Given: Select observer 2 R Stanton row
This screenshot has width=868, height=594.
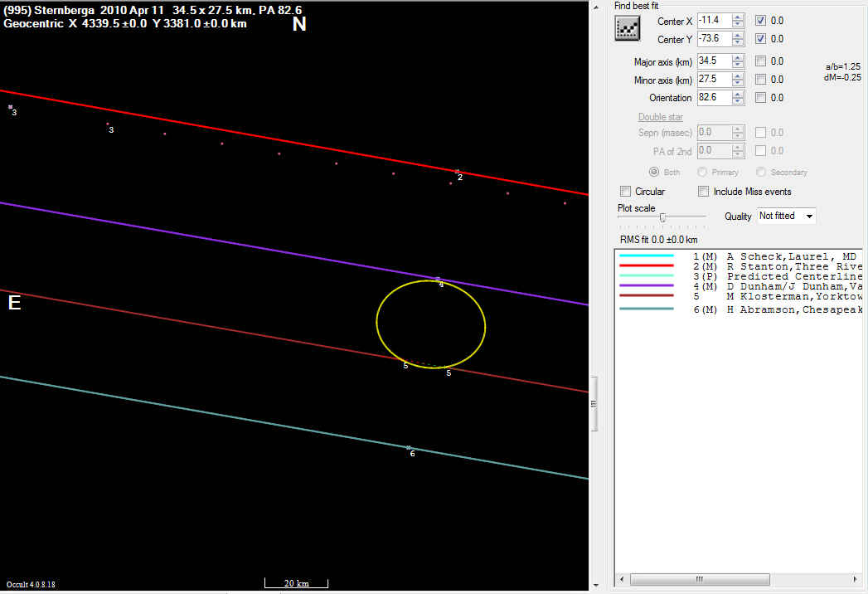Looking at the screenshot, I should (739, 266).
